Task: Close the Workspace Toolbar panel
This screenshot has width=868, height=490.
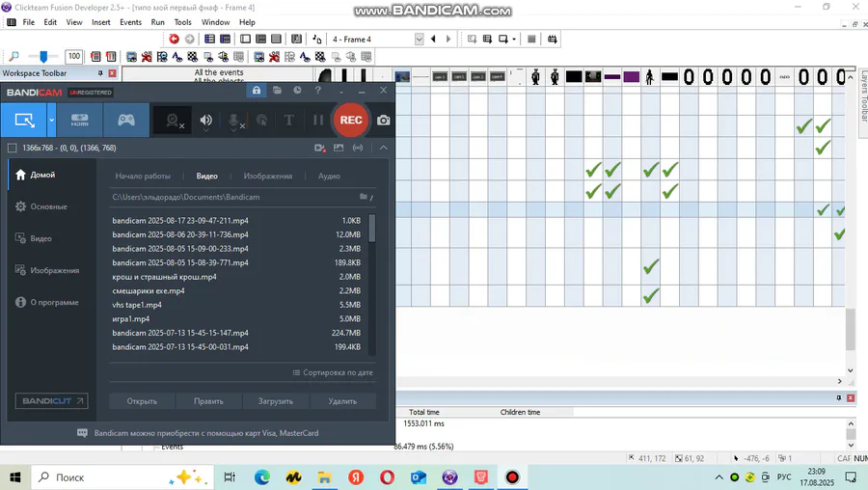Action: pos(113,73)
